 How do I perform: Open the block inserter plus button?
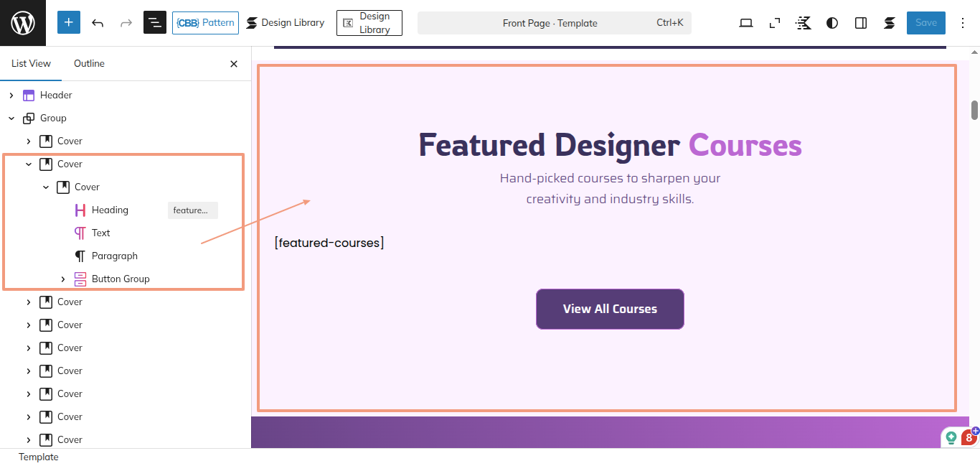[69, 23]
